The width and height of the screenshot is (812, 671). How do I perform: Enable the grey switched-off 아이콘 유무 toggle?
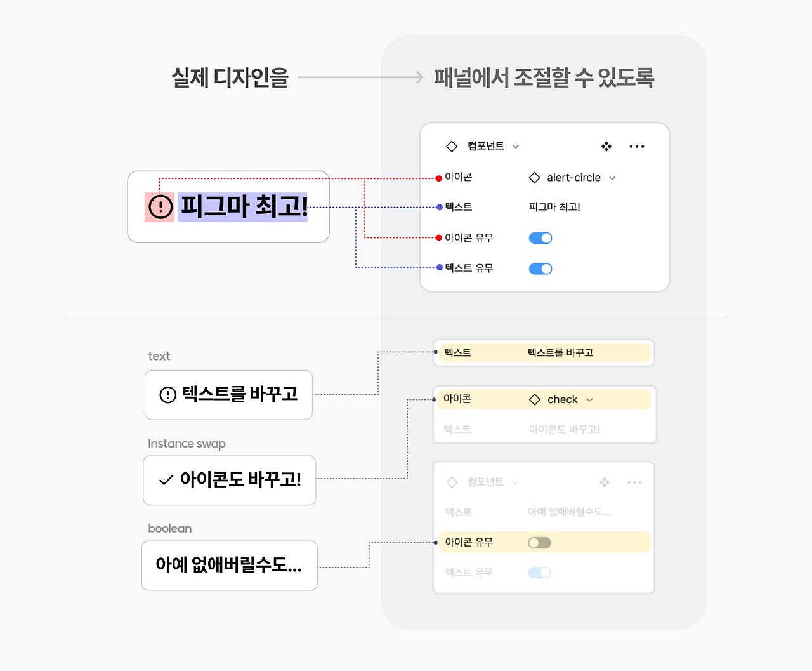tap(540, 543)
